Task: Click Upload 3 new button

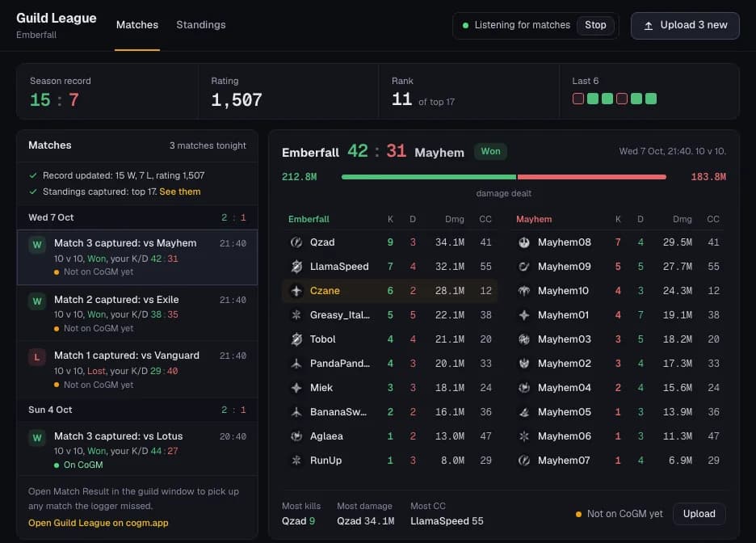Action: 685,26
